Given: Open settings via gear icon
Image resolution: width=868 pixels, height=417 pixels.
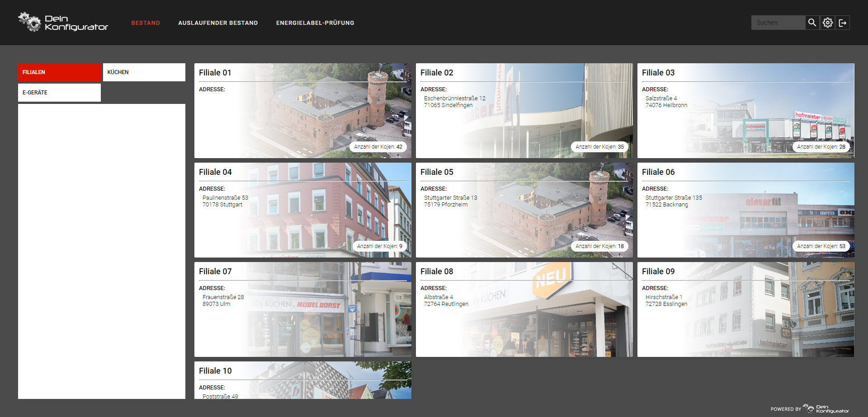Looking at the screenshot, I should pos(827,23).
